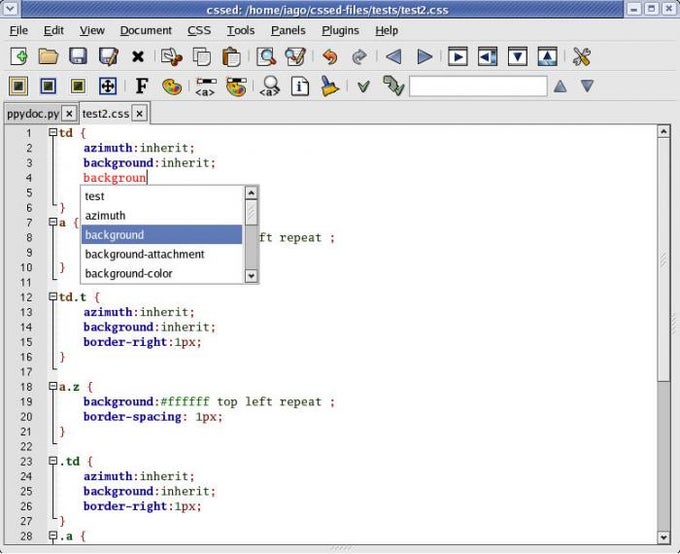
Task: Click the Find and Replace icon
Action: click(296, 57)
